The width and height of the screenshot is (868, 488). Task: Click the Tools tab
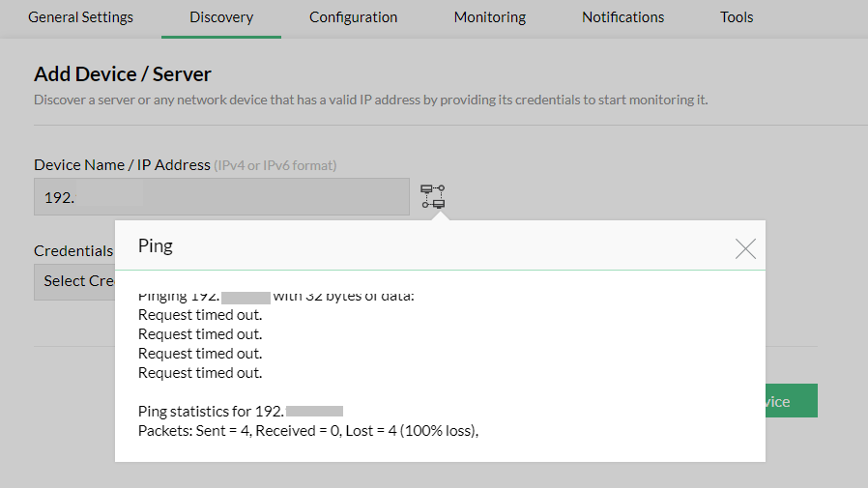737,17
